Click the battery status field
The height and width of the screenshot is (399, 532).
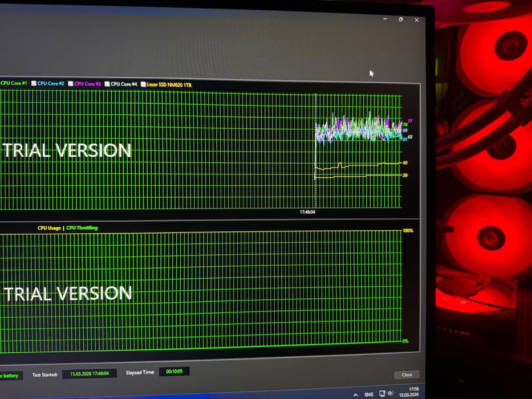pyautogui.click(x=11, y=376)
